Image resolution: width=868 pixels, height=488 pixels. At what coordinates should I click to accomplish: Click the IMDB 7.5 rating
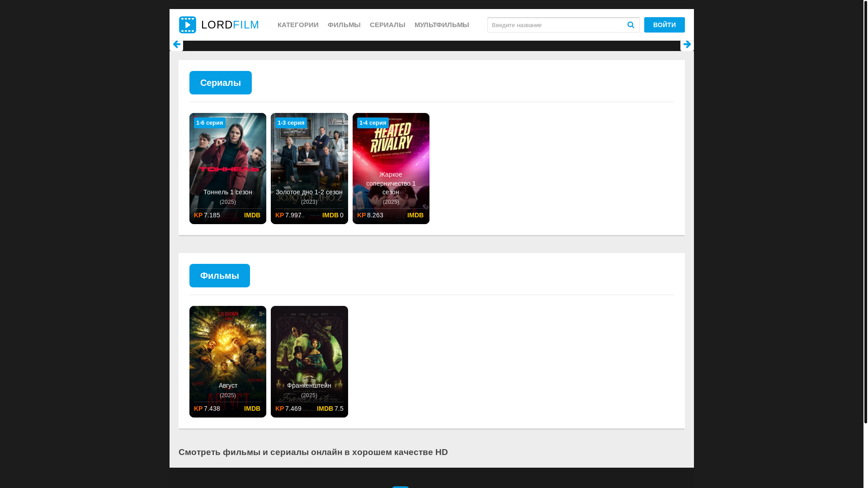330,408
